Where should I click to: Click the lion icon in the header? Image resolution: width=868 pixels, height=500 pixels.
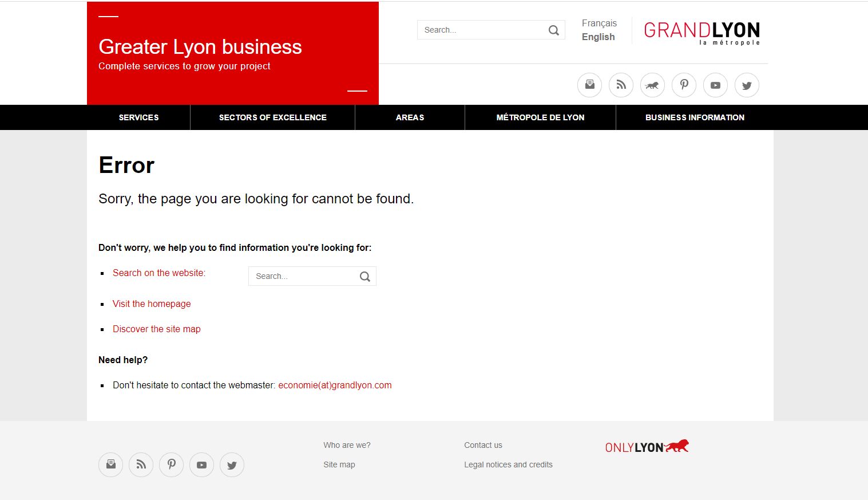(652, 85)
